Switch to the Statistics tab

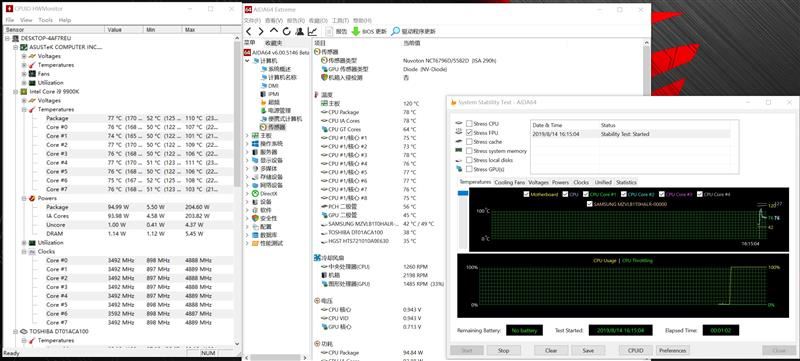pyautogui.click(x=626, y=183)
